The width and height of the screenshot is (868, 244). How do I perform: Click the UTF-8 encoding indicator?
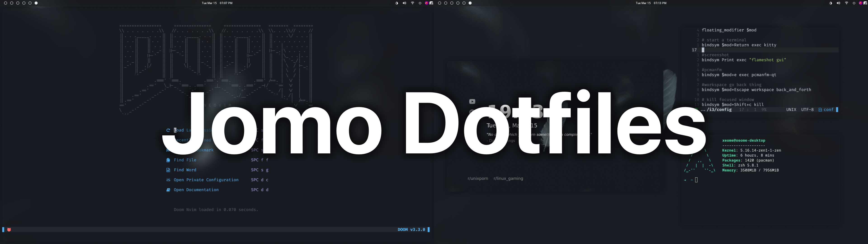click(807, 110)
